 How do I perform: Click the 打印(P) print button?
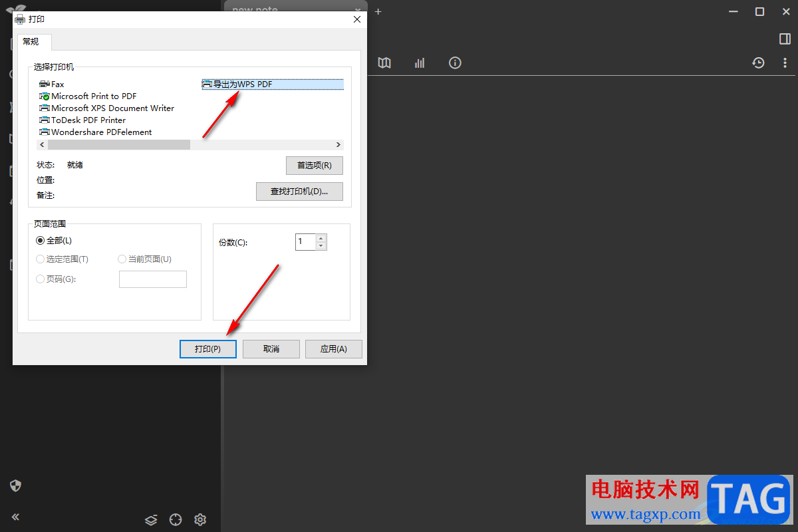pyautogui.click(x=208, y=349)
